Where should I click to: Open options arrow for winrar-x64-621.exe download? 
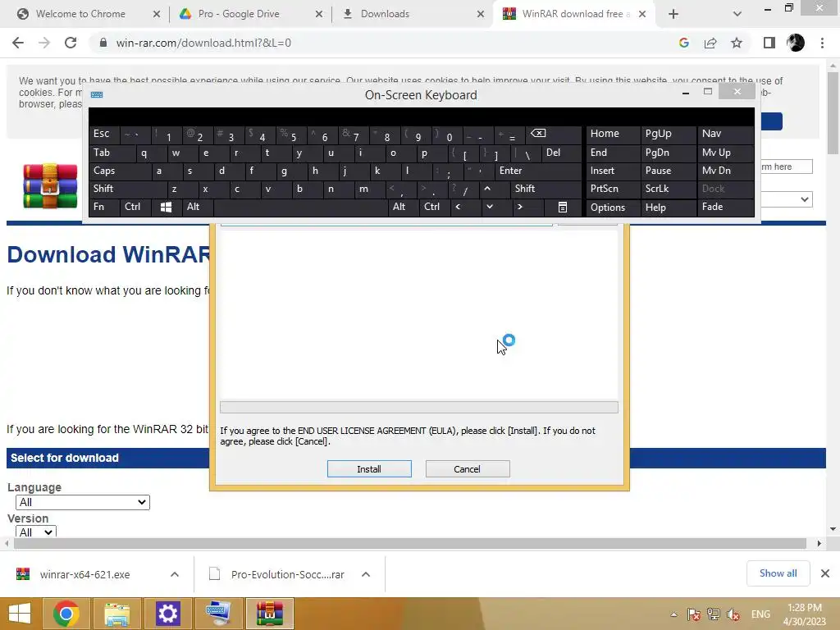175,574
